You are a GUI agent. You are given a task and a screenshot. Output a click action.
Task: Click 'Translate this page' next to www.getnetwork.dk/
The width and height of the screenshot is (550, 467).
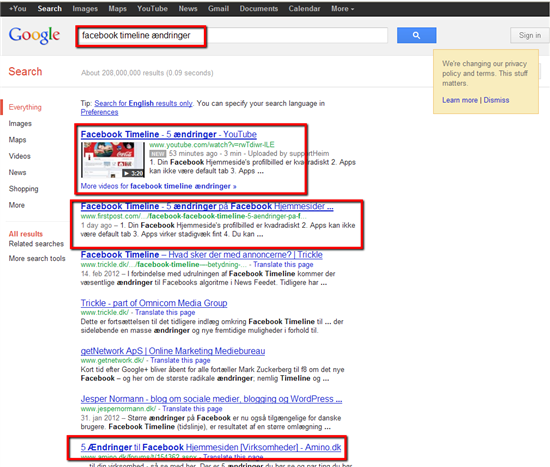coord(180,360)
